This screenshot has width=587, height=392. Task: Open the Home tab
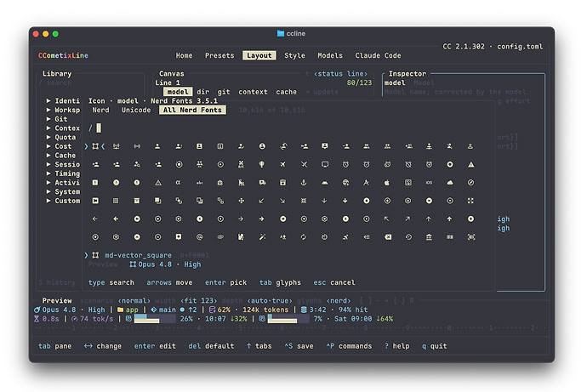184,55
